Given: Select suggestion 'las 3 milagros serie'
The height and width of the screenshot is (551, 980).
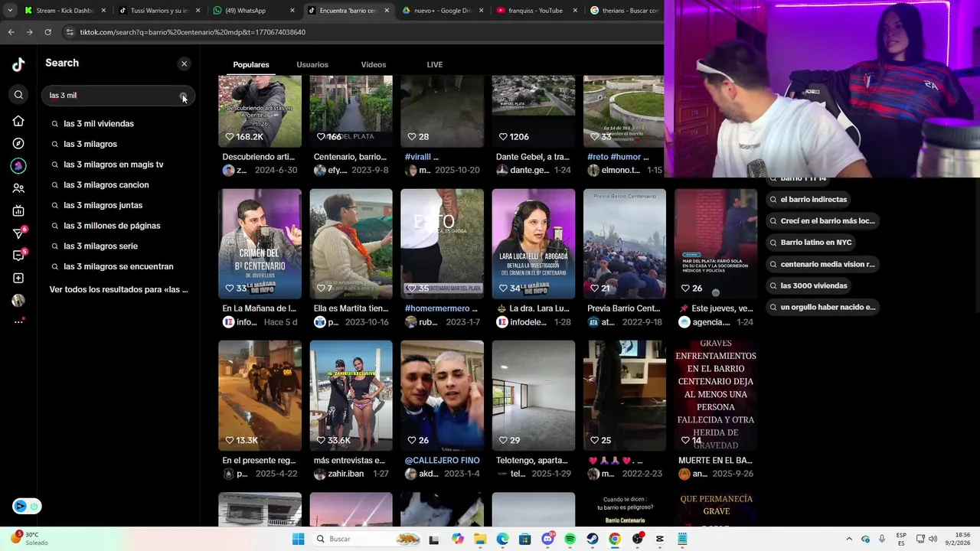Looking at the screenshot, I should (101, 246).
